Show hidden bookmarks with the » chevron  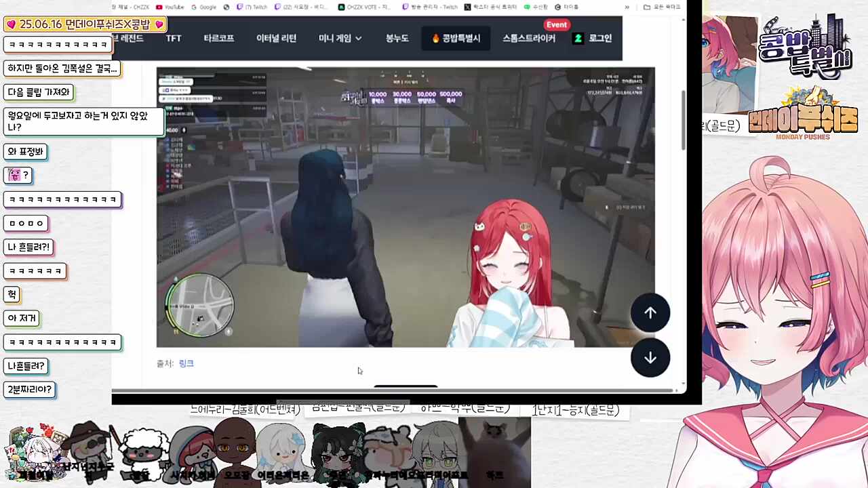click(x=627, y=7)
